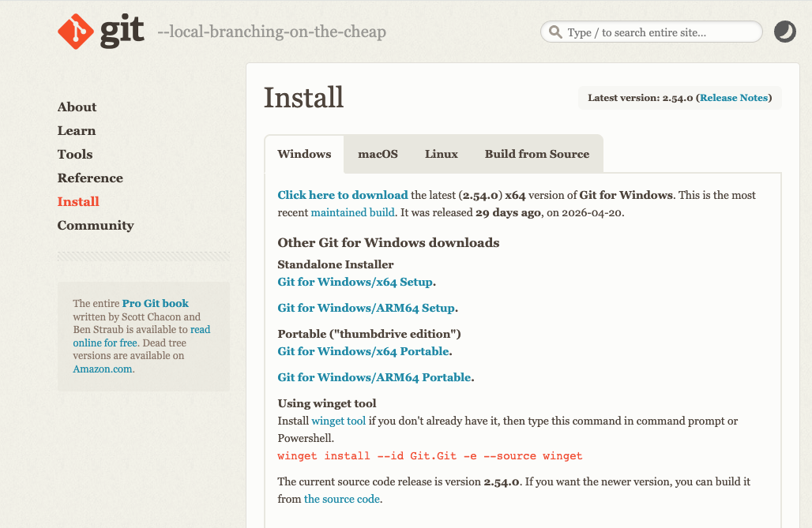Click 'Latest version: 2.54.0' text
The height and width of the screenshot is (528, 812).
point(640,98)
